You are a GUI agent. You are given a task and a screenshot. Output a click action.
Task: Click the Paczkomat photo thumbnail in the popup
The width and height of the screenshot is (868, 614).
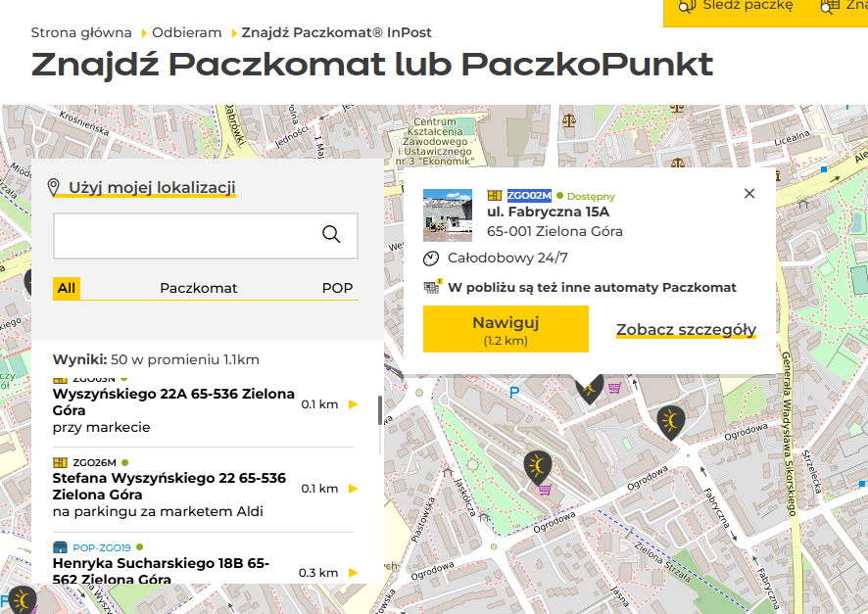point(448,214)
